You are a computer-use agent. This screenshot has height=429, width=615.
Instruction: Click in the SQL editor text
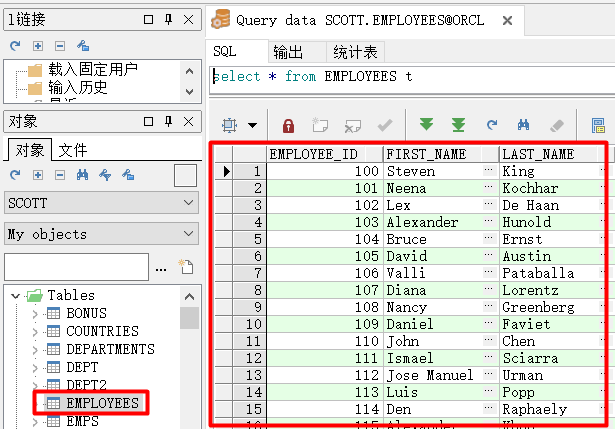(313, 76)
